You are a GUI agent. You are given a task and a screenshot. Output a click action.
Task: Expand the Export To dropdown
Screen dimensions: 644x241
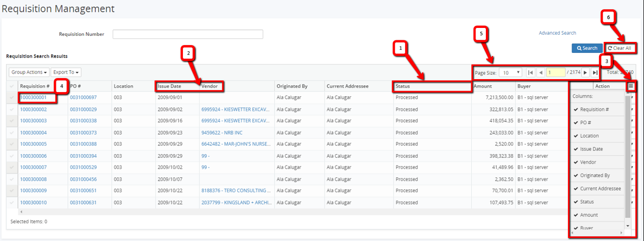[67, 72]
